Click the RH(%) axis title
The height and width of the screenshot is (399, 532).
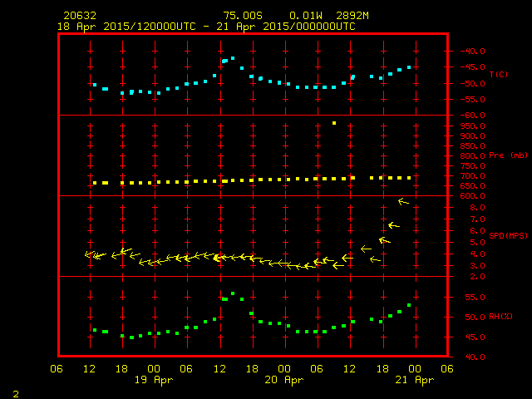pos(500,317)
